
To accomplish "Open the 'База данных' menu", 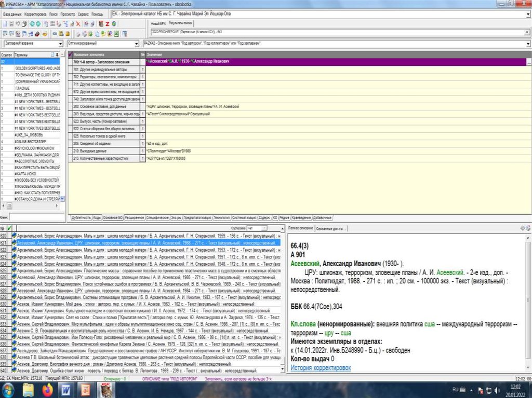I will point(12,14).
